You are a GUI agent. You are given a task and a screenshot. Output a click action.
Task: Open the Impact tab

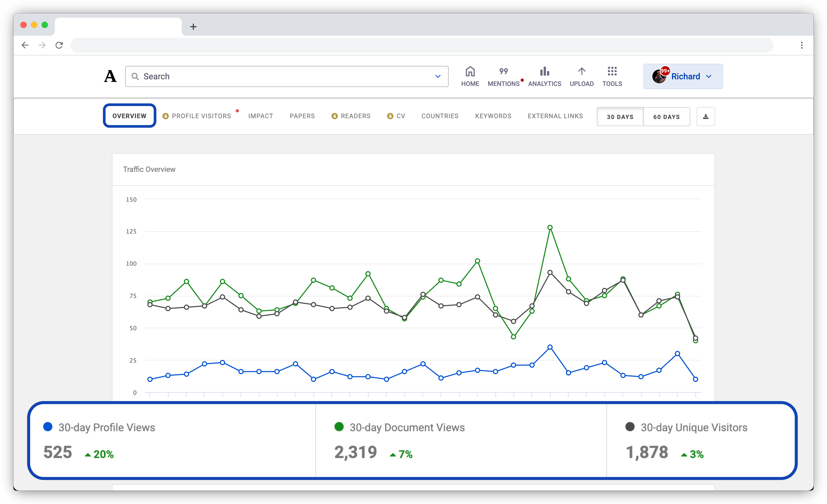click(260, 116)
